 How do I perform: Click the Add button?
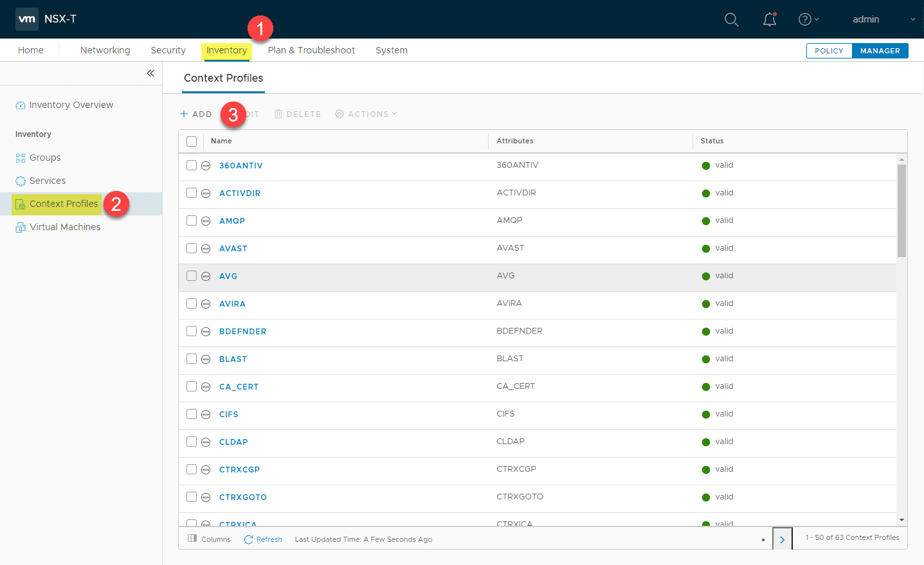point(196,114)
